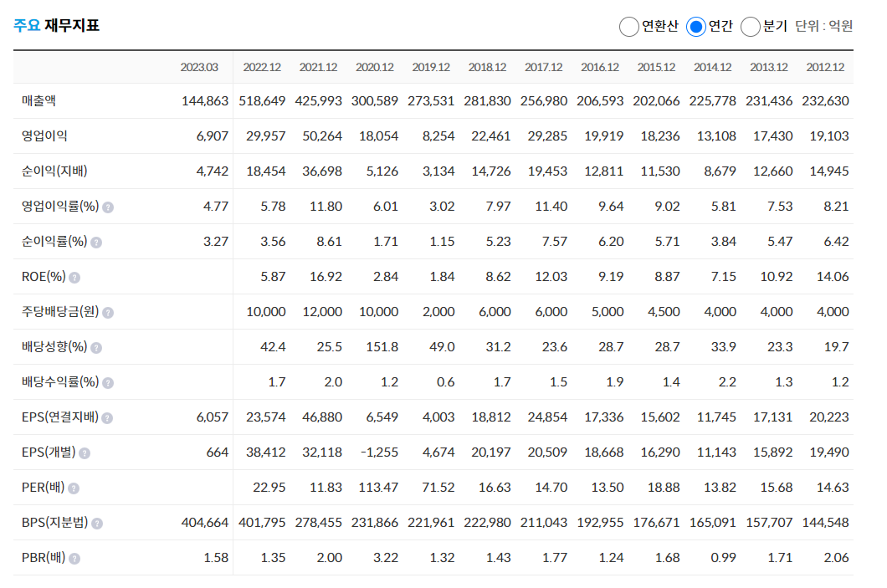Open help icon next to 영업이익률(%)
The image size is (887, 588).
pos(108,207)
